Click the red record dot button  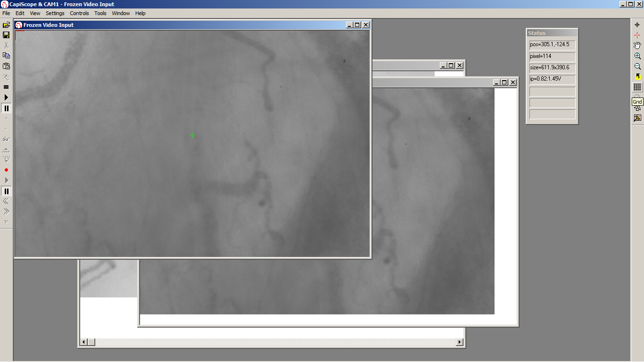[6, 170]
